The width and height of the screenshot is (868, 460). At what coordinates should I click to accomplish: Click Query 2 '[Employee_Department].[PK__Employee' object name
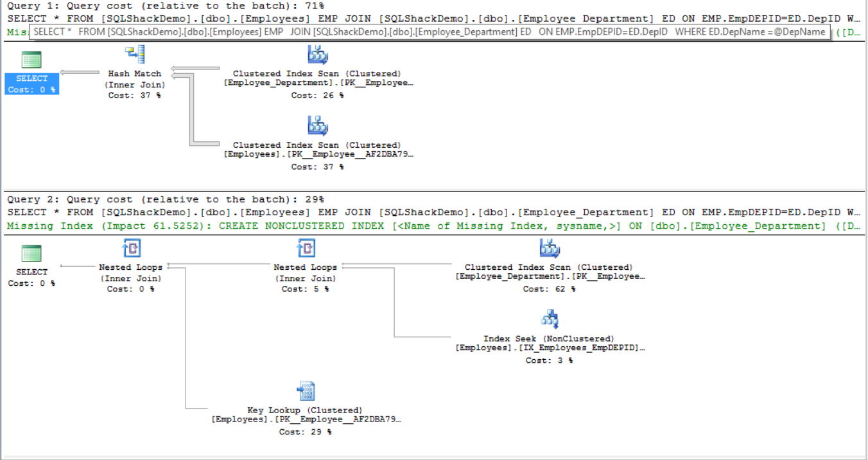[550, 276]
